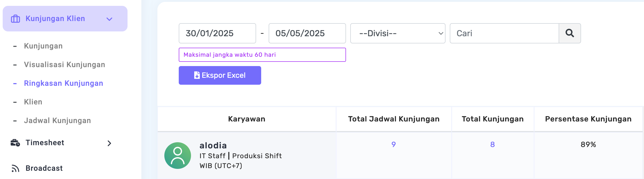Expand the Timesheet submenu arrow

click(x=109, y=143)
